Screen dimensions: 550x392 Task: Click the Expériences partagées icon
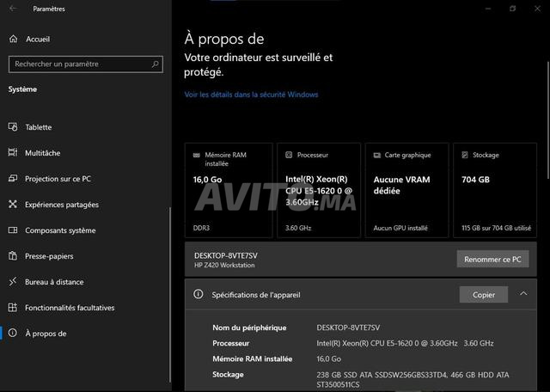pos(13,205)
